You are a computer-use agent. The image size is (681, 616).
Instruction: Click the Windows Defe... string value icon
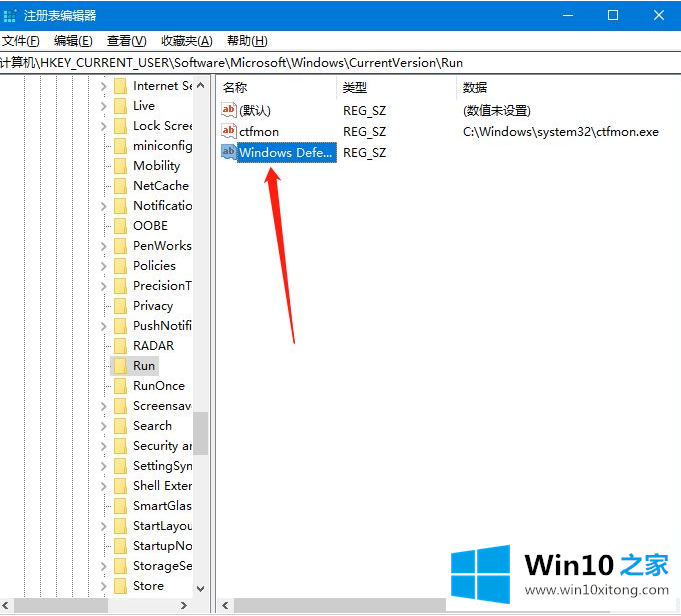click(228, 152)
